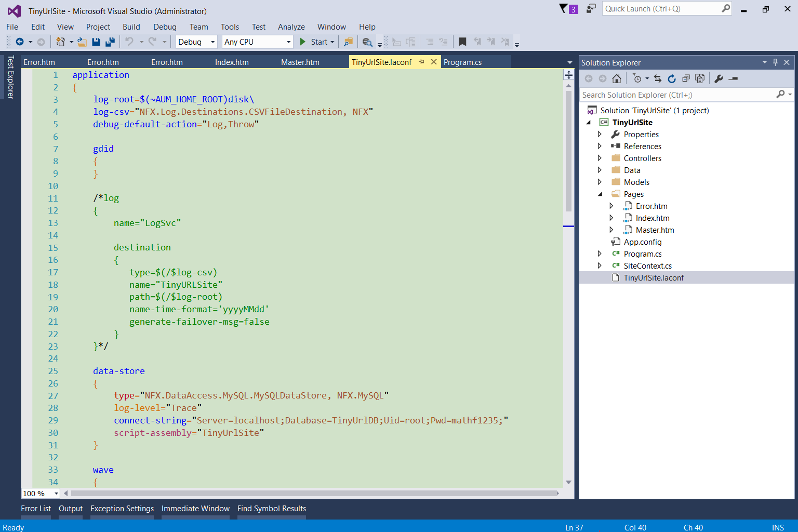Open the document tabs overflow dropdown
798x532 pixels.
[x=570, y=63]
